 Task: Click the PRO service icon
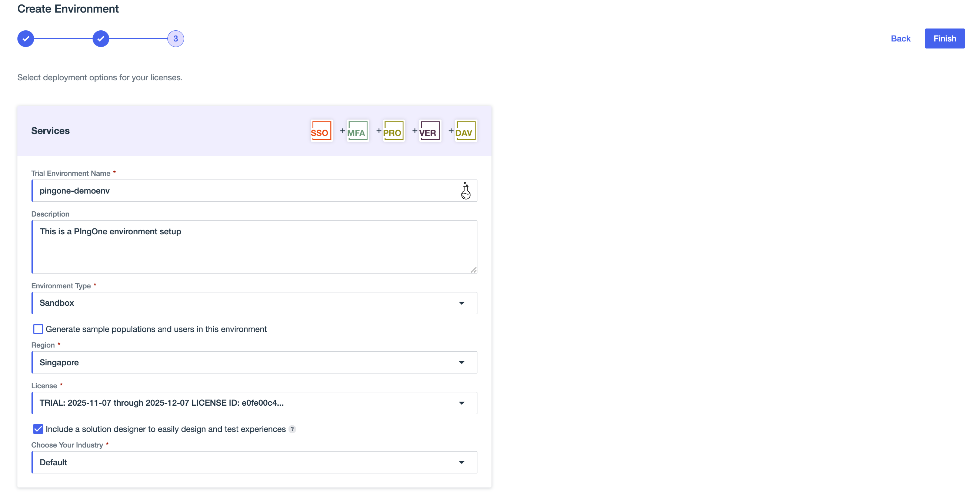[393, 131]
